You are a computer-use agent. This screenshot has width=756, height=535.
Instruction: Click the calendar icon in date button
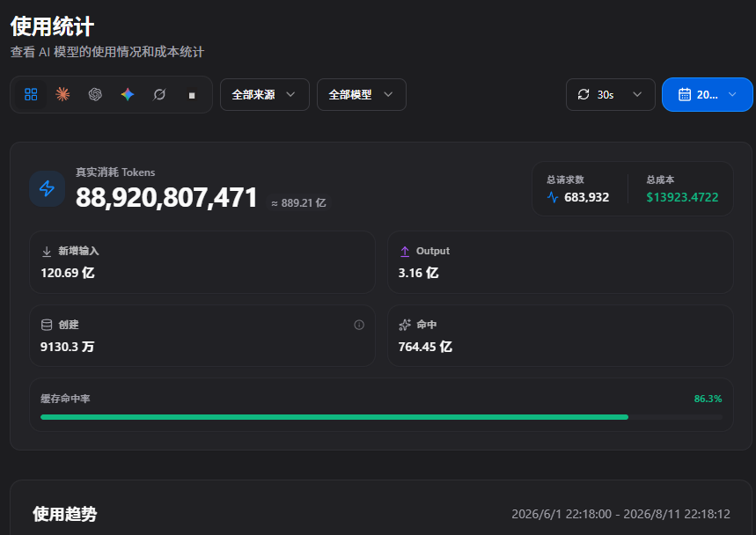pyautogui.click(x=685, y=94)
